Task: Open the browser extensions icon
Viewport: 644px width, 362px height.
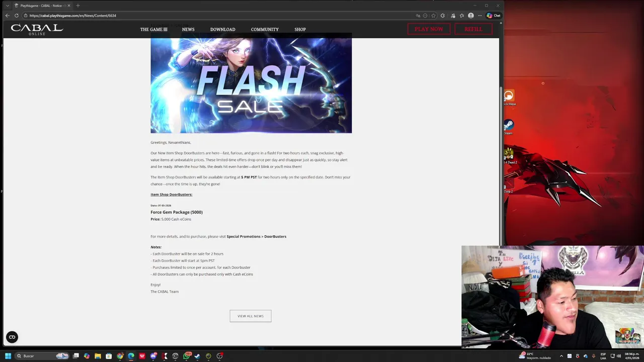Action: [442, 16]
